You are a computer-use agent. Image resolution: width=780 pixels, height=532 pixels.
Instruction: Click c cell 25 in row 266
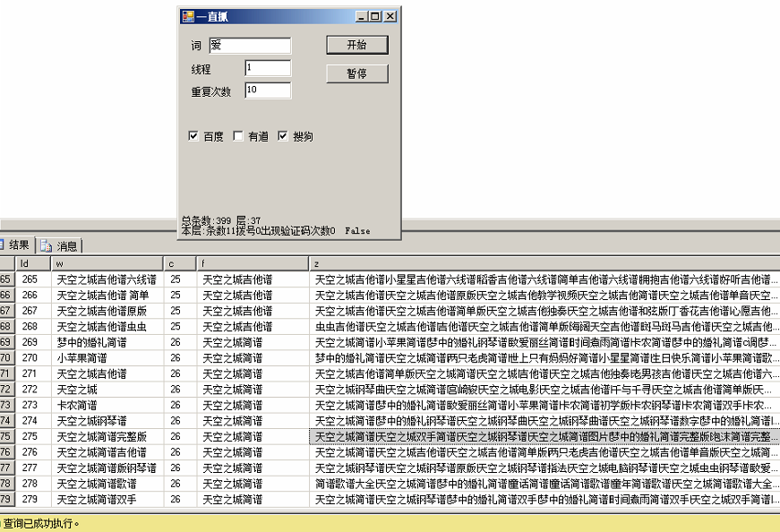pos(180,295)
